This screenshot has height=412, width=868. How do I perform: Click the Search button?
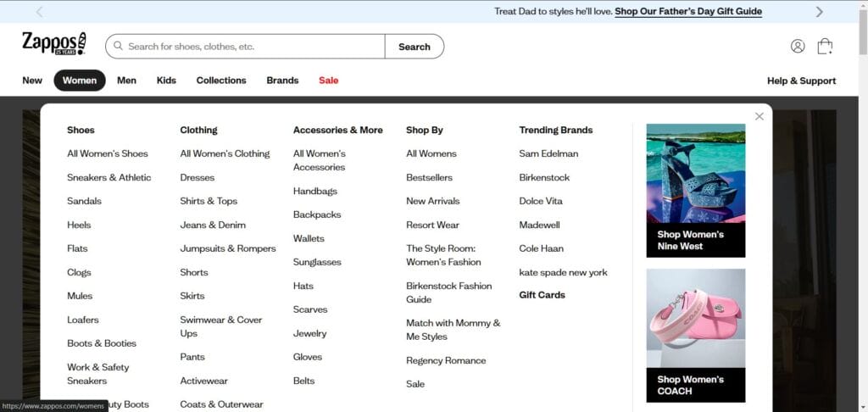click(414, 47)
